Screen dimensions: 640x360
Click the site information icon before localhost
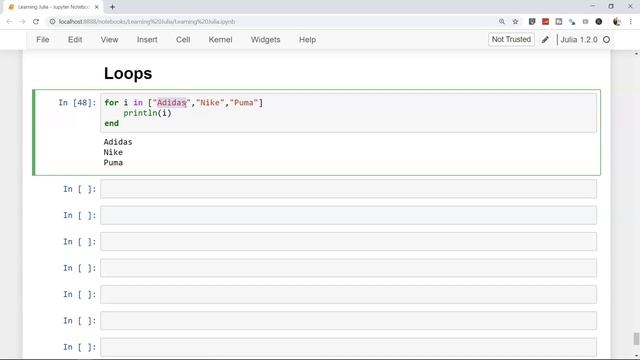tap(52, 22)
